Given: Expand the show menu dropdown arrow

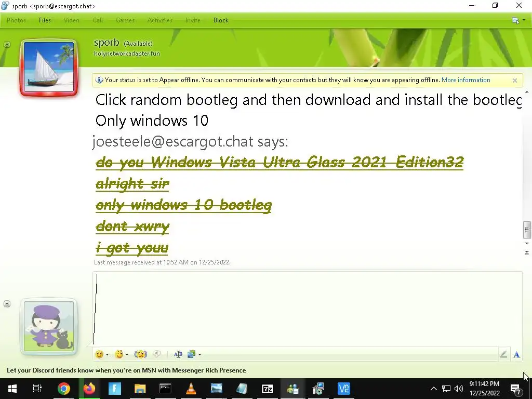Looking at the screenshot, I should (x=524, y=20).
